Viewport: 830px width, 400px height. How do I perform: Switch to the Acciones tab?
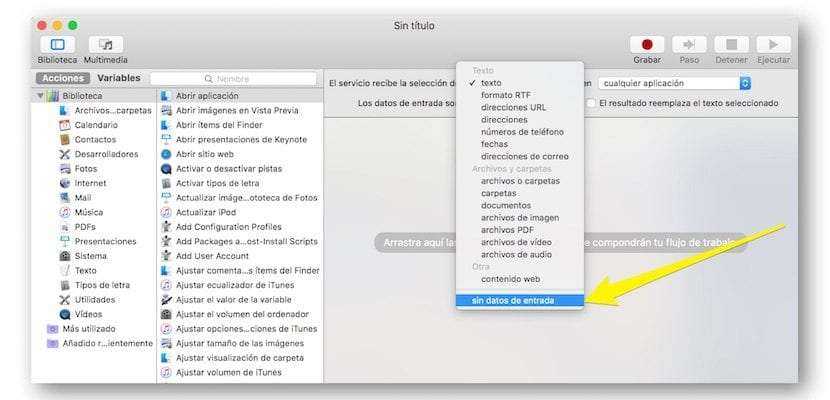[63, 78]
